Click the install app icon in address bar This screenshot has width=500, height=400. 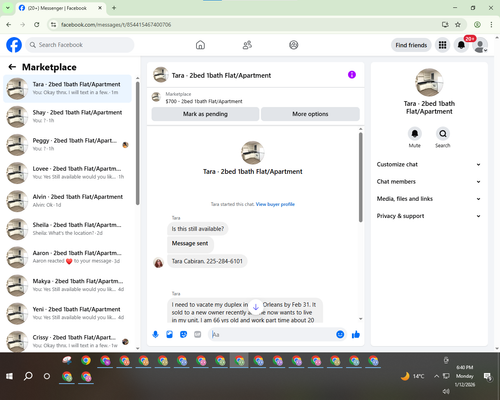[445, 24]
